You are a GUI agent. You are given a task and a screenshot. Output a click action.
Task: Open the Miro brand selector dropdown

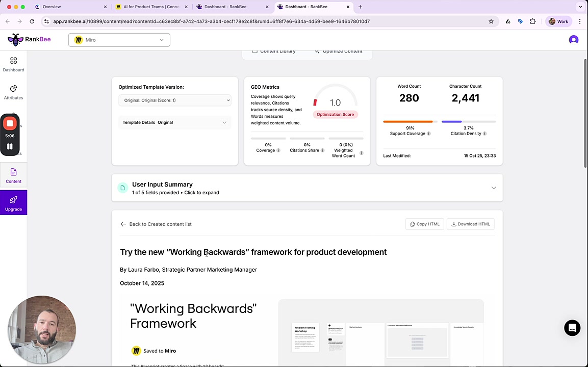coord(119,40)
